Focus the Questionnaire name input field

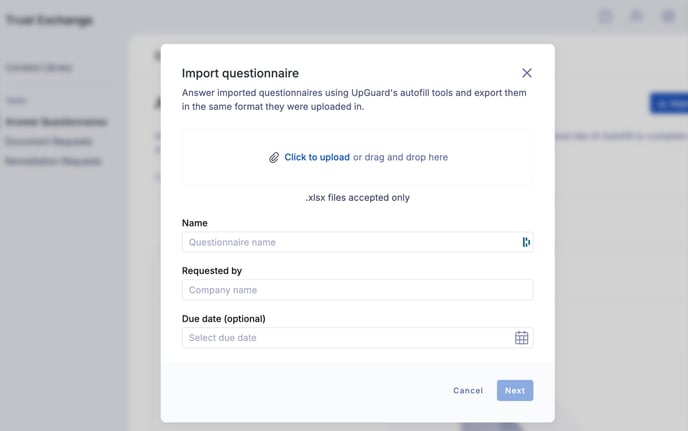coord(358,242)
